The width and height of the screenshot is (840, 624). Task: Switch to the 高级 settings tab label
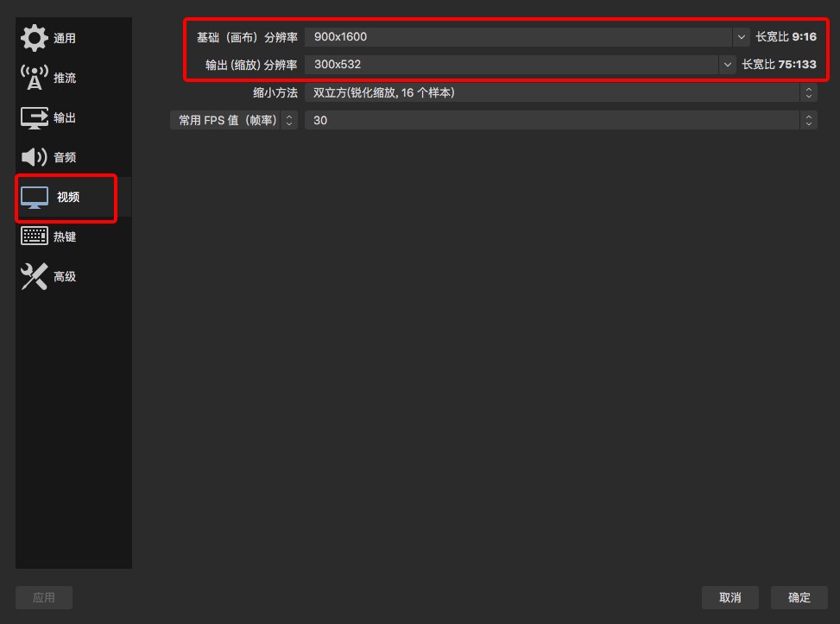pos(65,276)
